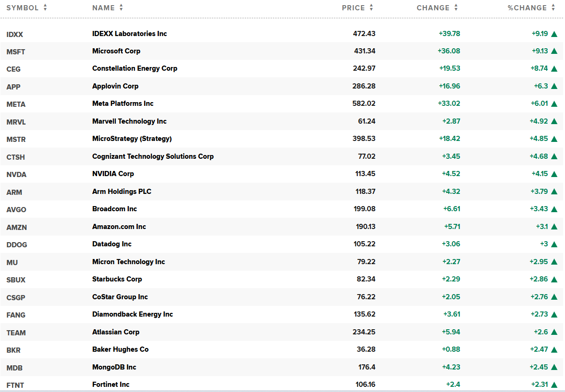
Task: Open the MSFT ticker symbol
Action: [15, 52]
